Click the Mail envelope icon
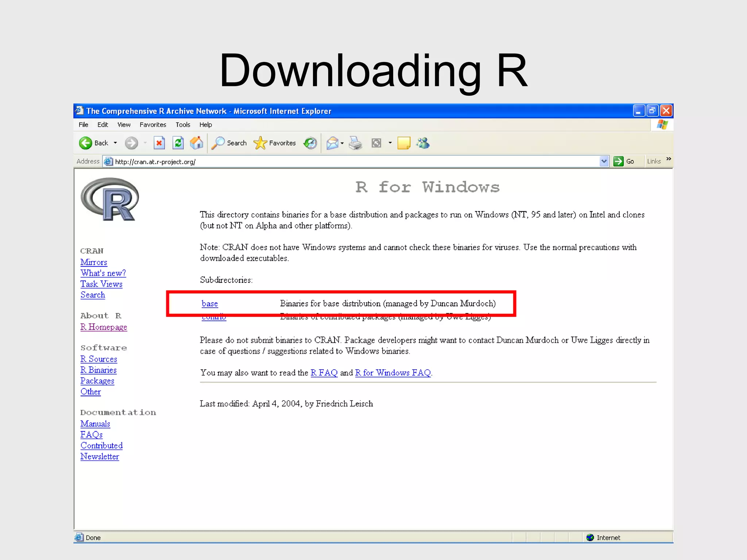 click(332, 143)
